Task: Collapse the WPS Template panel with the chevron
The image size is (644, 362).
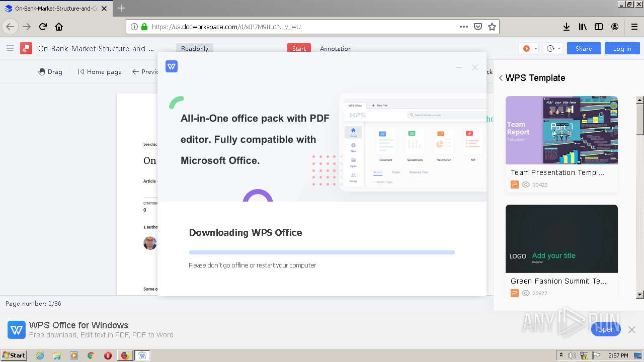Action: [x=501, y=78]
